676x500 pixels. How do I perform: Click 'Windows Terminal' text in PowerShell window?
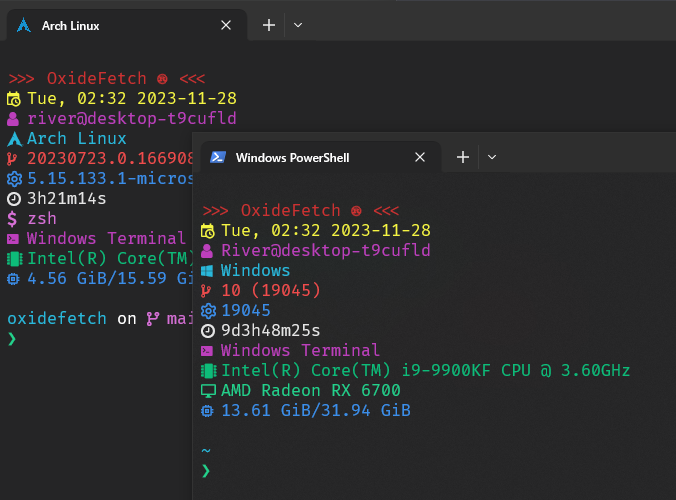click(300, 350)
